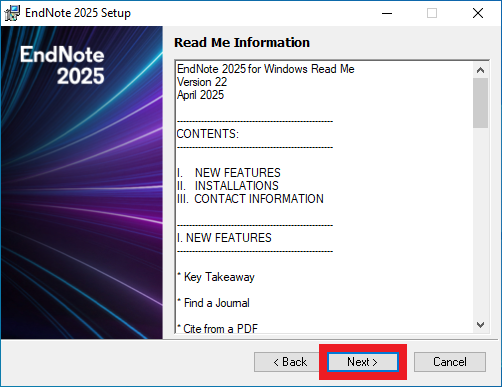The image size is (502, 387).
Task: Click the scroll up arrow in Read Me box
Action: coord(480,70)
